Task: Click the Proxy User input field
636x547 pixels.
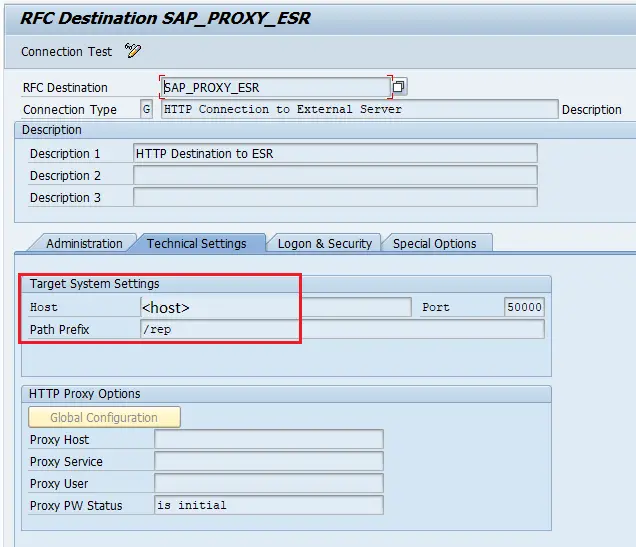Action: point(269,483)
